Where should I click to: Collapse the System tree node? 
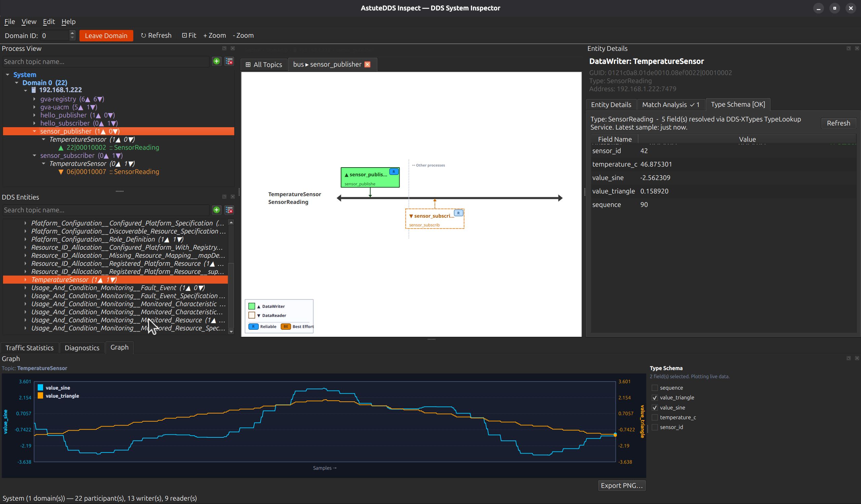(7, 74)
